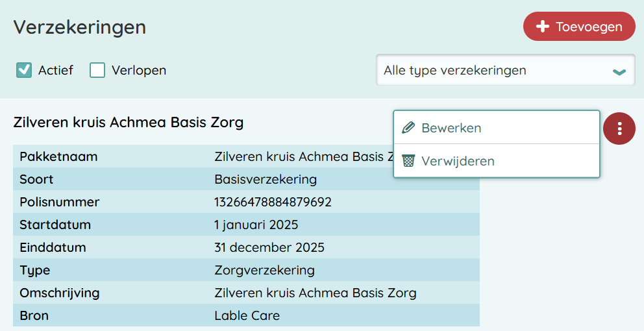Click the Verlopen label text
Image resolution: width=644 pixels, height=331 pixels.
click(x=139, y=70)
